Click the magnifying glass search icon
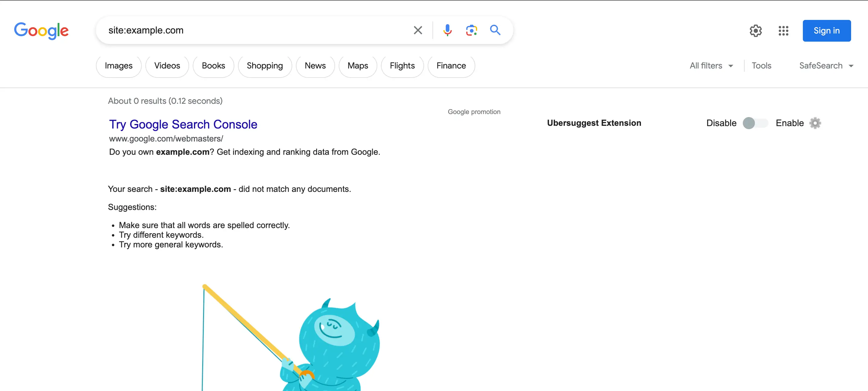This screenshot has height=391, width=868. coord(495,30)
